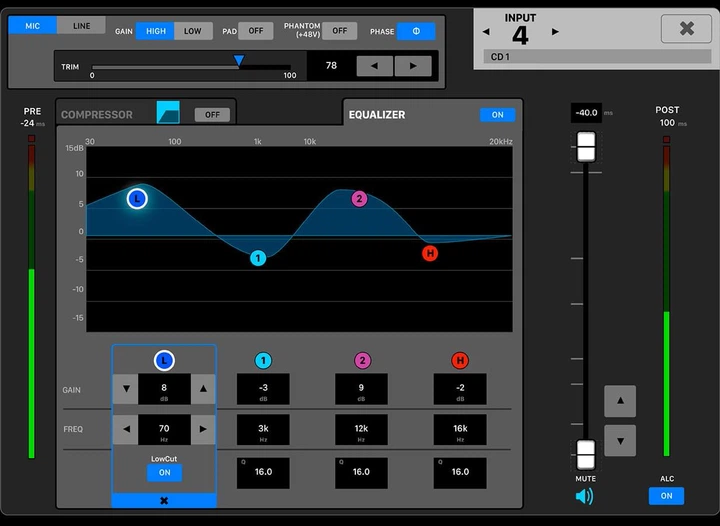Increase trim with right arrow button
The width and height of the screenshot is (720, 526).
click(x=413, y=66)
